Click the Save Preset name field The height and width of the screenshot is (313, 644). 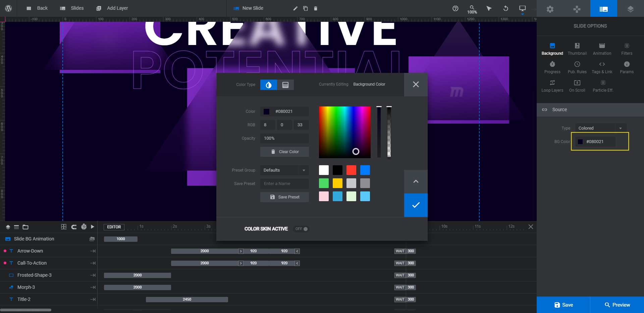284,184
